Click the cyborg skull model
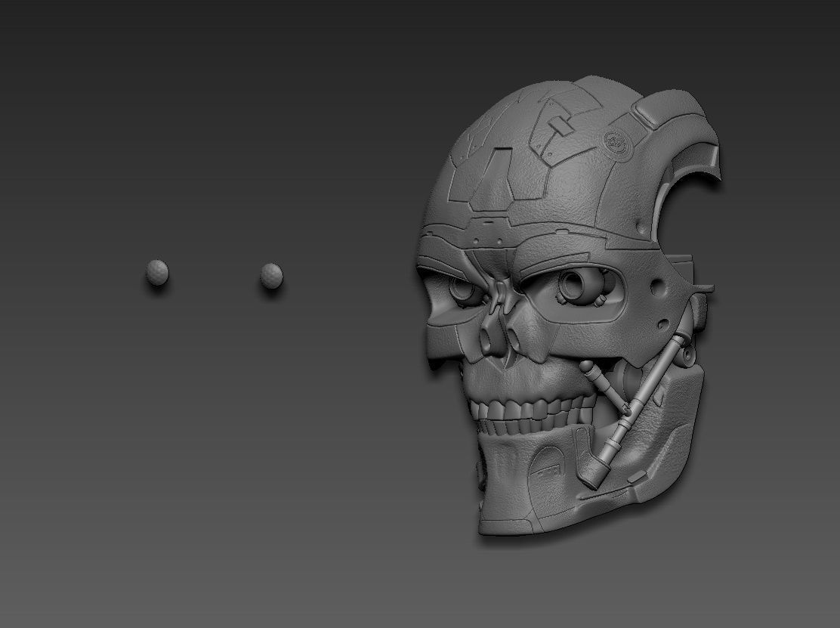This screenshot has height=628, width=840. [568, 305]
